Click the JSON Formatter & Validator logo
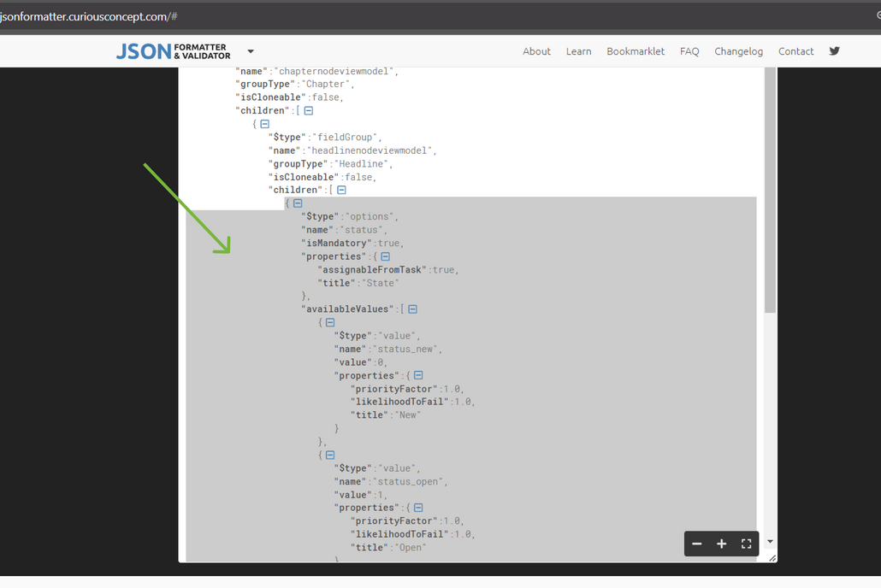The image size is (881, 588). 173,51
